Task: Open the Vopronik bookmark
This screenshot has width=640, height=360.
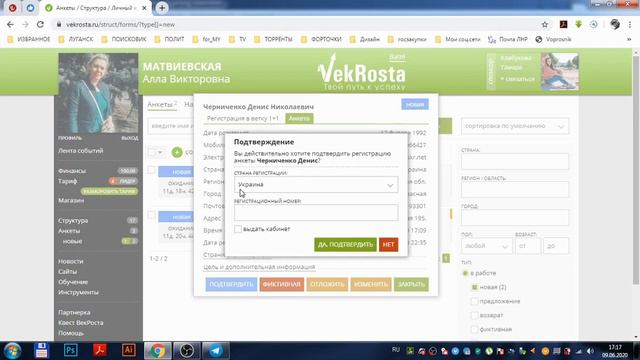Action: point(553,39)
